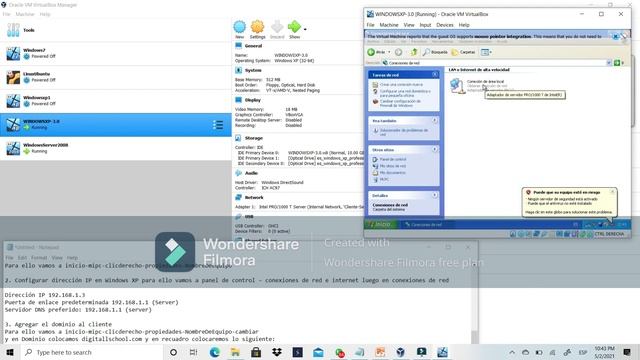Open Devices menu in the WINDOWSXP VM window
The image size is (640, 360).
444,25
